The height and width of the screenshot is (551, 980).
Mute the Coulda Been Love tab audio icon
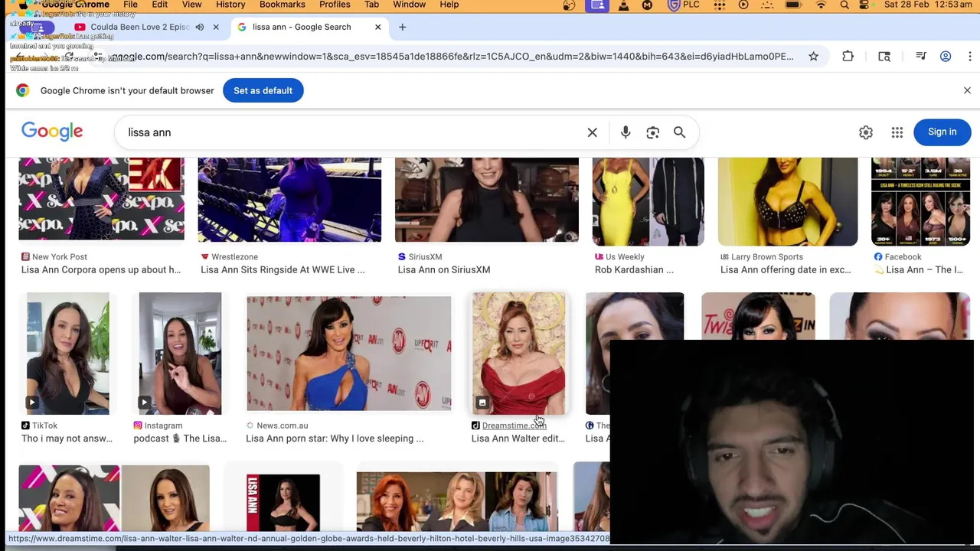[200, 27]
